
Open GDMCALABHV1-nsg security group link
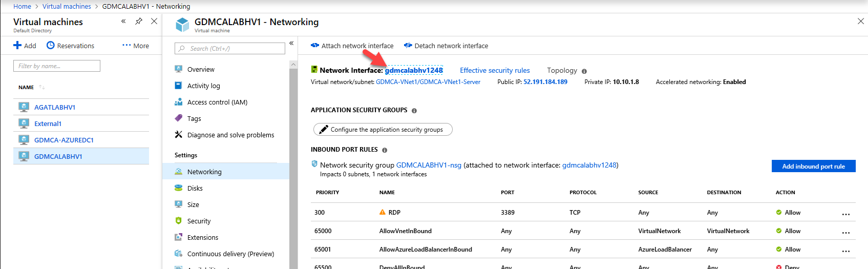click(429, 165)
